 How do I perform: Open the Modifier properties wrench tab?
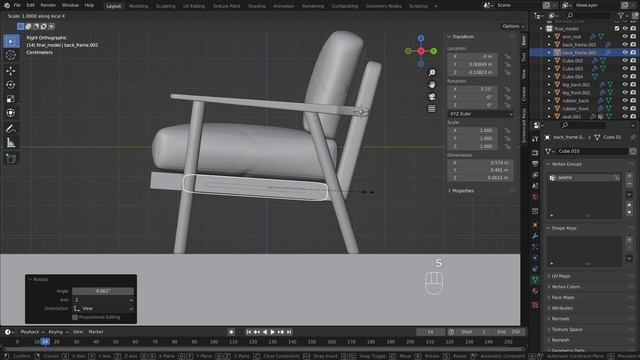(535, 236)
